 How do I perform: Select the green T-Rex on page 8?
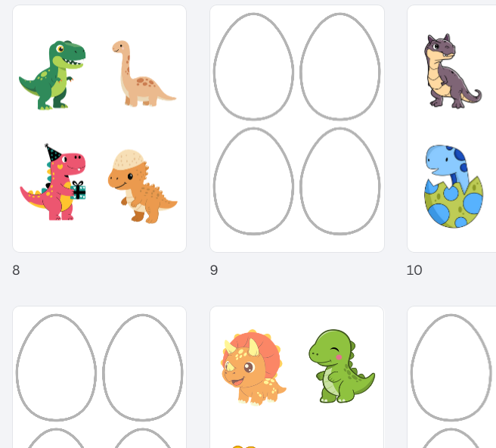click(x=52, y=75)
